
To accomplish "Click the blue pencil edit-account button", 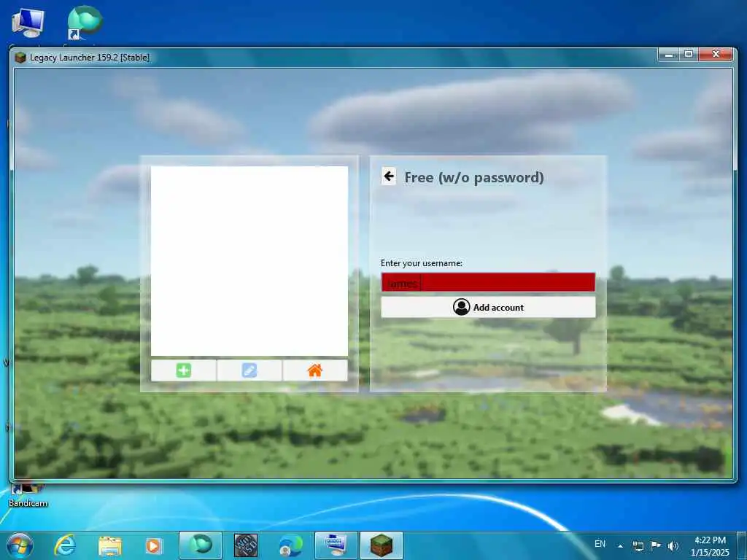I will click(x=249, y=370).
